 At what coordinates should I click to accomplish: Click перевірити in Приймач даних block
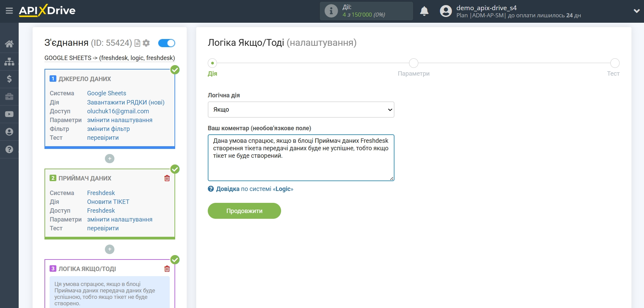tap(103, 228)
